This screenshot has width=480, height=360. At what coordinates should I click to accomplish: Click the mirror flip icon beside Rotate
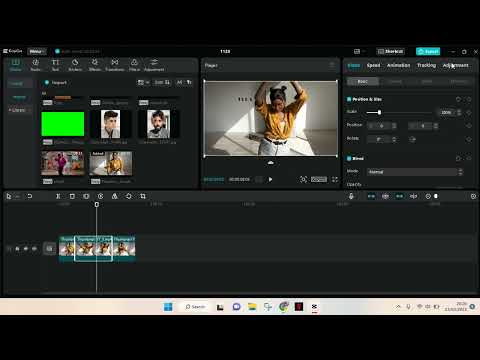pyautogui.click(x=413, y=139)
